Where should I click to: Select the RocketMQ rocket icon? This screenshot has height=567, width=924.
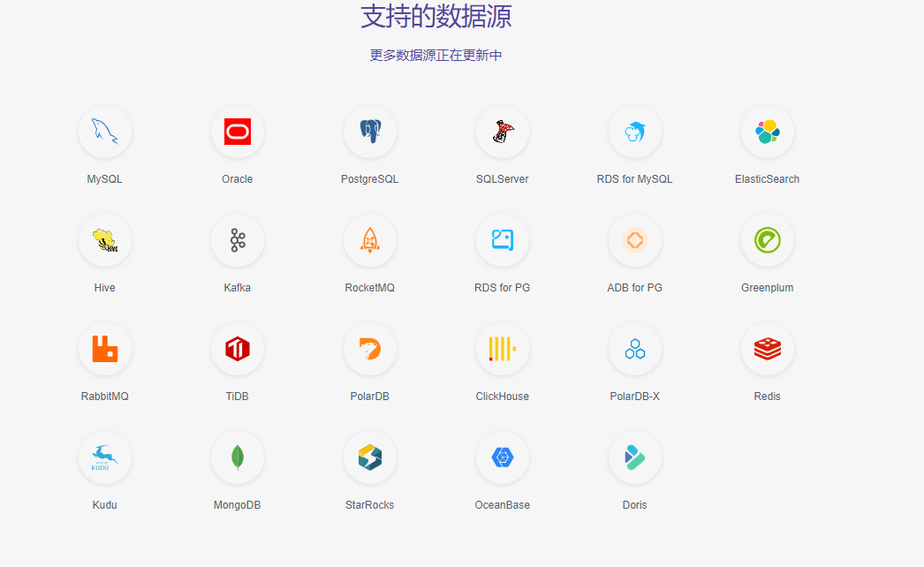click(370, 240)
